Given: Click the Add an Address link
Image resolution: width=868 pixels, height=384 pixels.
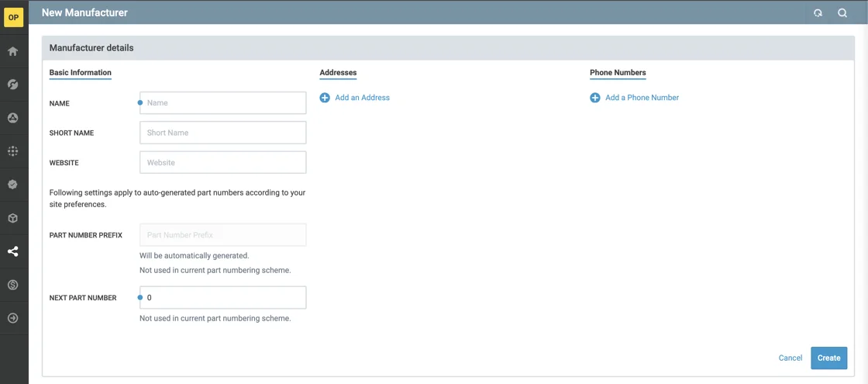Looking at the screenshot, I should click(x=362, y=98).
